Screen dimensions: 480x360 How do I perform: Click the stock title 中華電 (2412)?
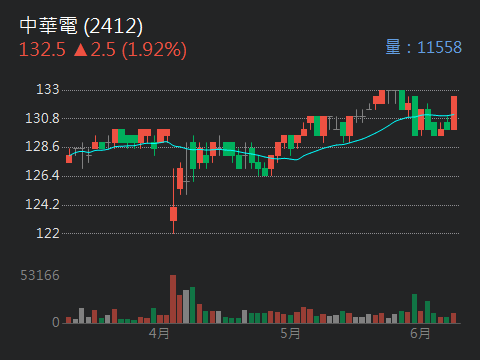coord(81,26)
